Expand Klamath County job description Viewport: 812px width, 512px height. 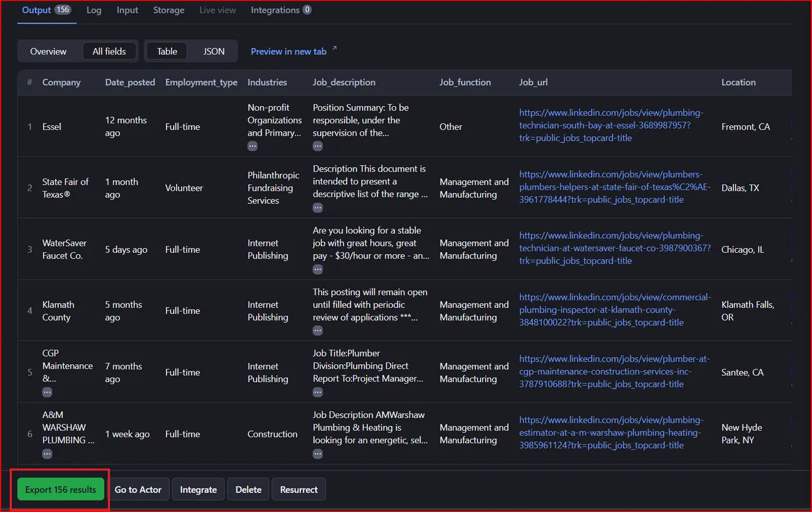coord(318,330)
